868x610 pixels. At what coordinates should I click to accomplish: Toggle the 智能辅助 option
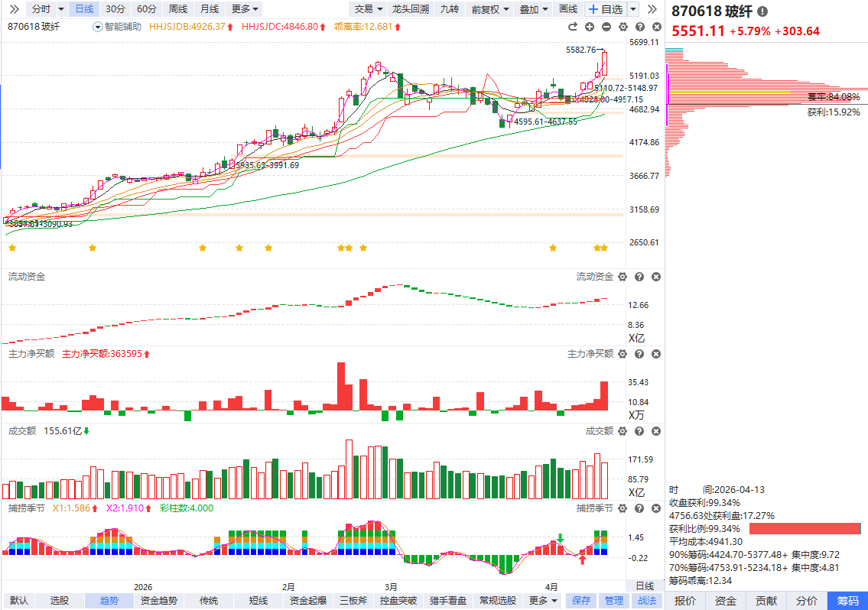pyautogui.click(x=117, y=27)
